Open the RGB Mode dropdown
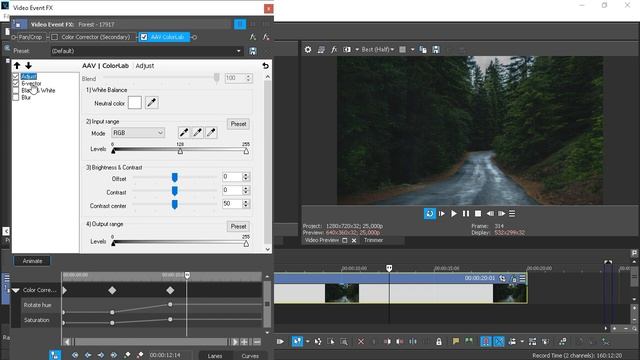The height and width of the screenshot is (360, 640). [x=138, y=133]
